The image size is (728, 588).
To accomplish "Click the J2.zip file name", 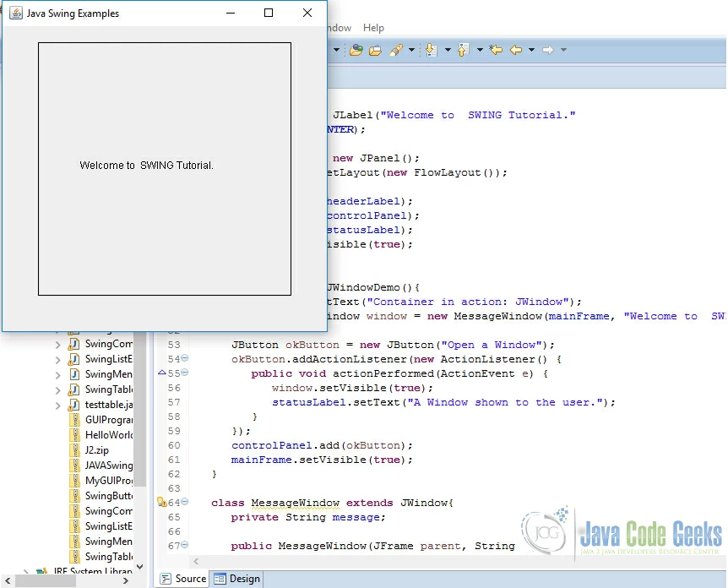I will (97, 450).
